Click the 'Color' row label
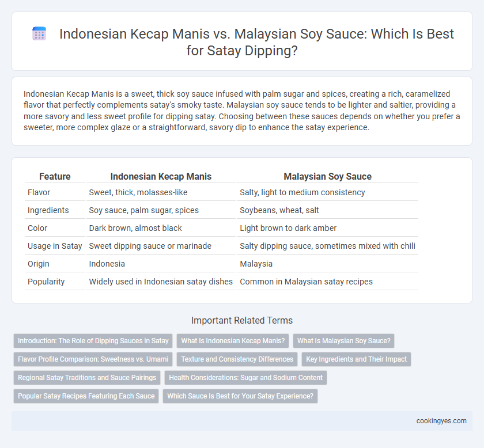The width and height of the screenshot is (484, 448). [37, 229]
